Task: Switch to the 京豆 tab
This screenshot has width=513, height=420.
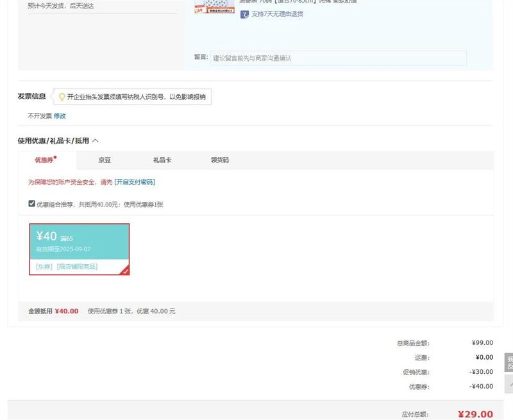Action: coord(105,160)
